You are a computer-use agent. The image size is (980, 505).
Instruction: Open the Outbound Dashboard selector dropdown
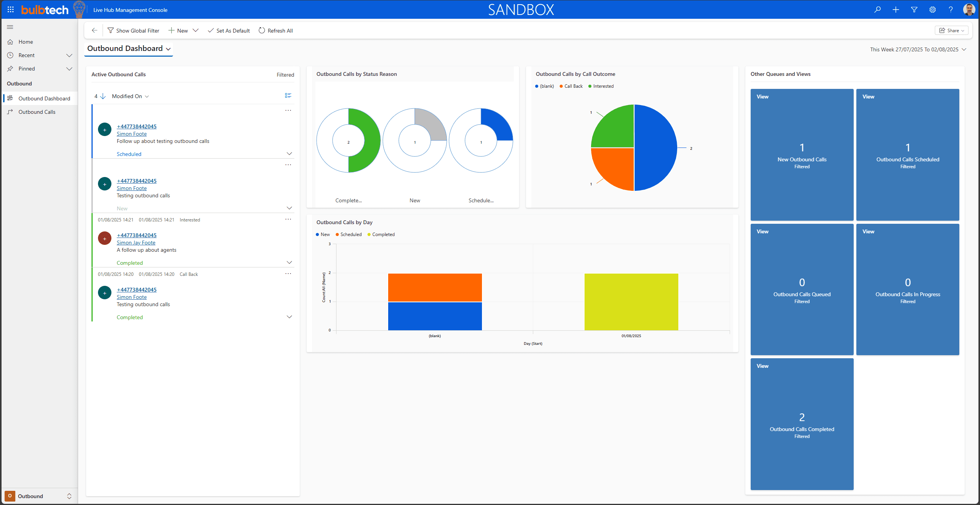tap(168, 49)
